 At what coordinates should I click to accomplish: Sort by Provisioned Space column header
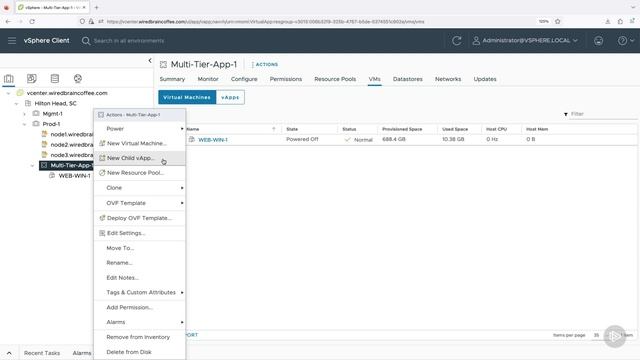tap(402, 129)
